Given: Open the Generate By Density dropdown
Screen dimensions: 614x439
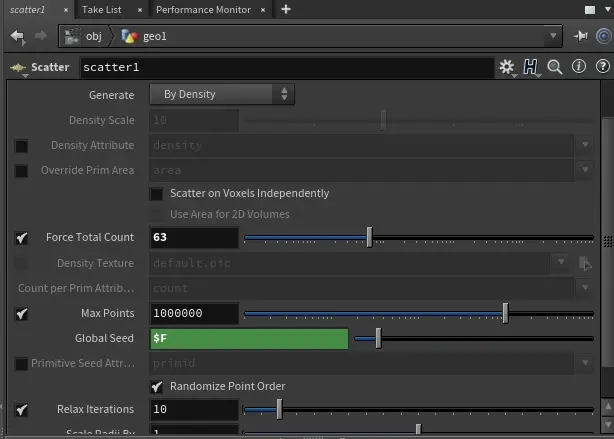Looking at the screenshot, I should [222, 94].
